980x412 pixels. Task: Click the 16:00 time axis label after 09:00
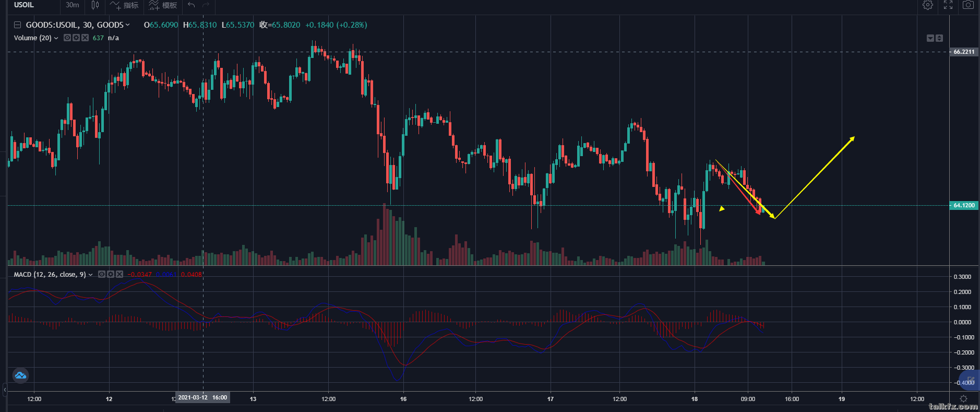coord(792,399)
